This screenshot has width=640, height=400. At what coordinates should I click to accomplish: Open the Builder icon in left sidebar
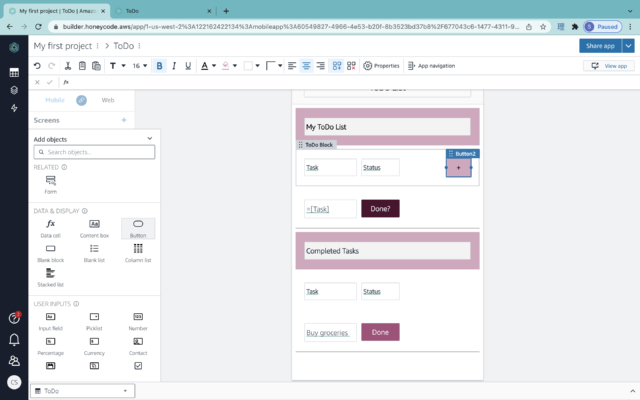pyautogui.click(x=14, y=90)
